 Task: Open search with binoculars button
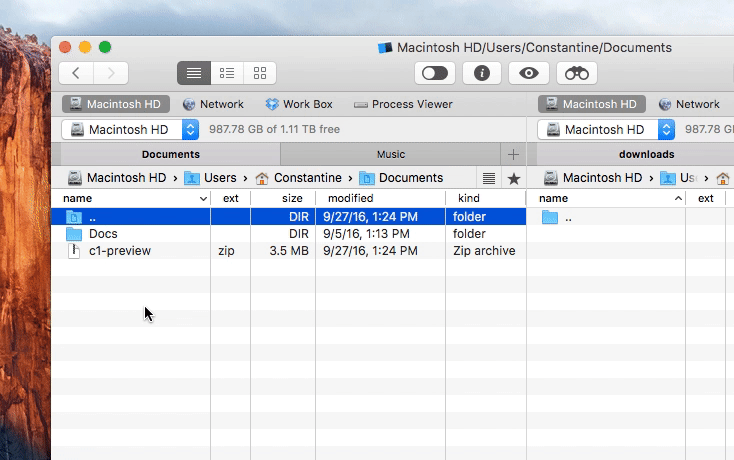tap(577, 73)
